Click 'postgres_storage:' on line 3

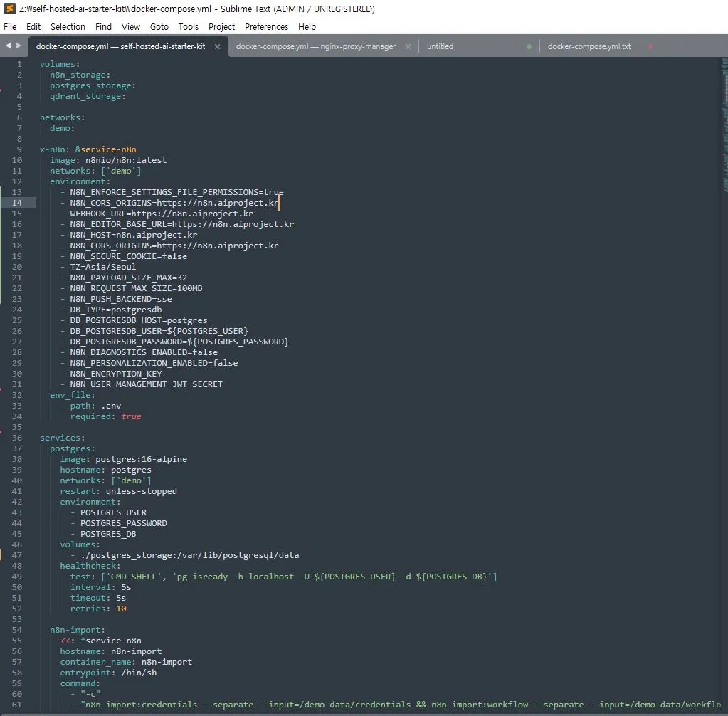pyautogui.click(x=93, y=85)
